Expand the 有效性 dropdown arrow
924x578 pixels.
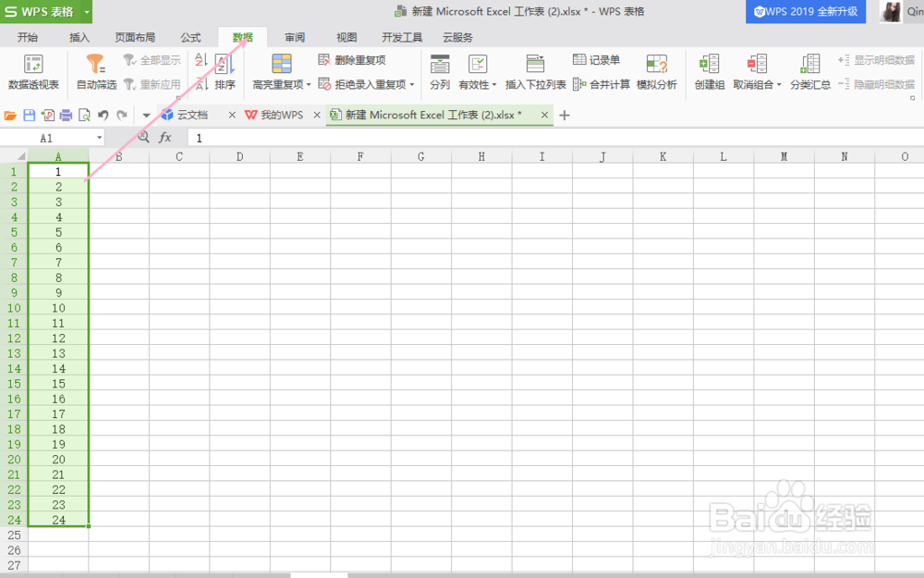point(493,84)
